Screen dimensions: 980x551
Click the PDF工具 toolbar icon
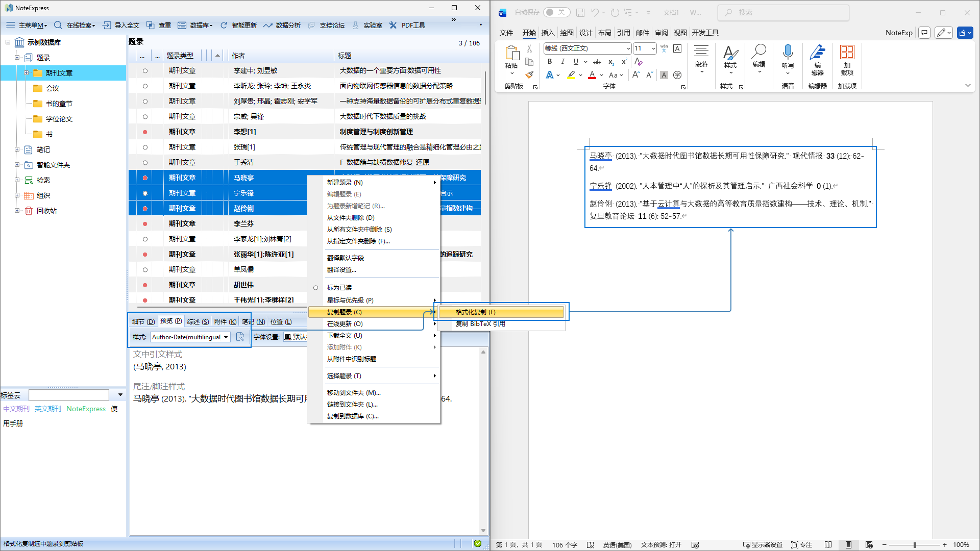click(x=393, y=25)
